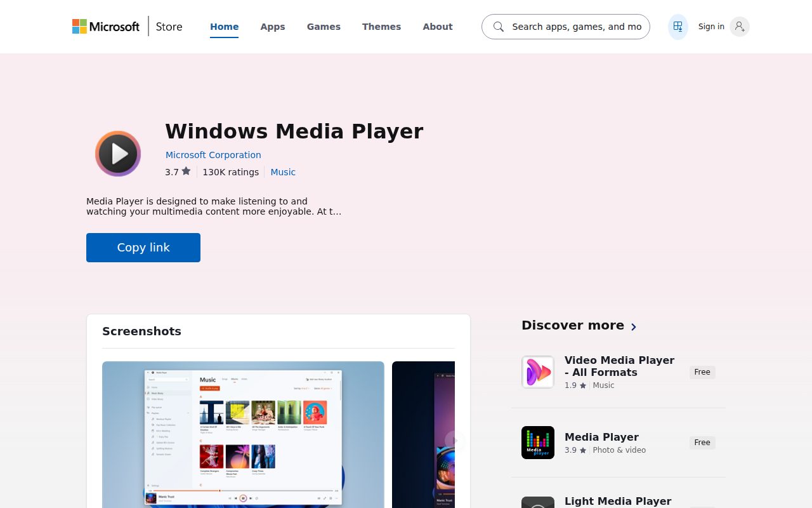Select the Home tab
Screen dimensions: 812x508
[225, 27]
